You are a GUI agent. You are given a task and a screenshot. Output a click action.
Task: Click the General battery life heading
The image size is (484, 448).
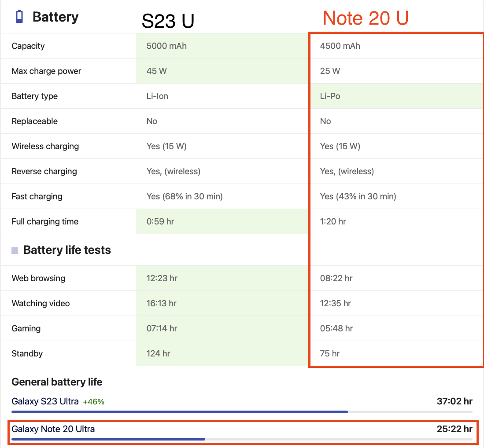[57, 382]
